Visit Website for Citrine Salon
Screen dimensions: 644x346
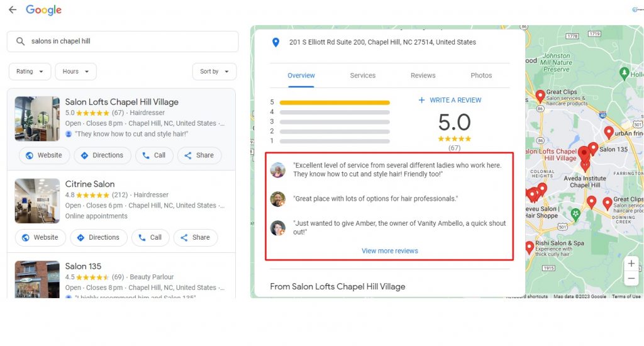tap(40, 238)
